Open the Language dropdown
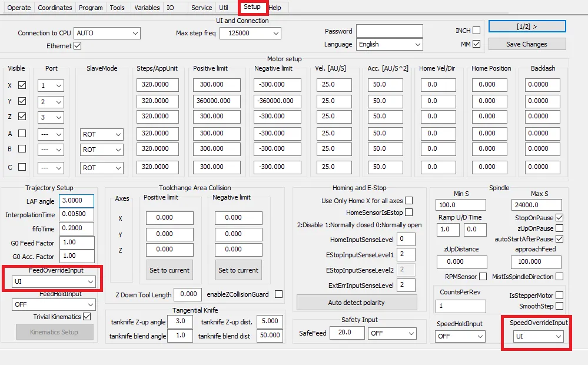The image size is (588, 365). tap(390, 44)
